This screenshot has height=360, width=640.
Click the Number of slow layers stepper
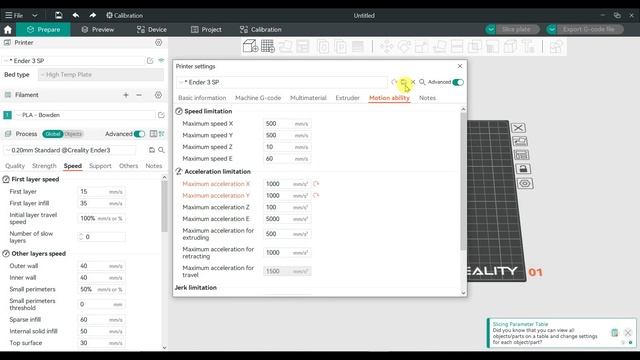(x=81, y=237)
